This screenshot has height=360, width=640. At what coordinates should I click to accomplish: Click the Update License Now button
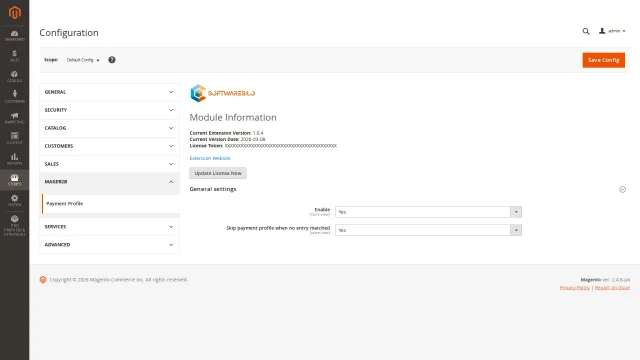click(x=218, y=173)
